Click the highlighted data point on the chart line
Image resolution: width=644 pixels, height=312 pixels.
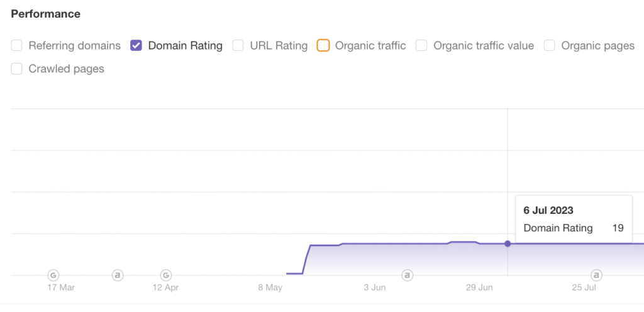(508, 243)
